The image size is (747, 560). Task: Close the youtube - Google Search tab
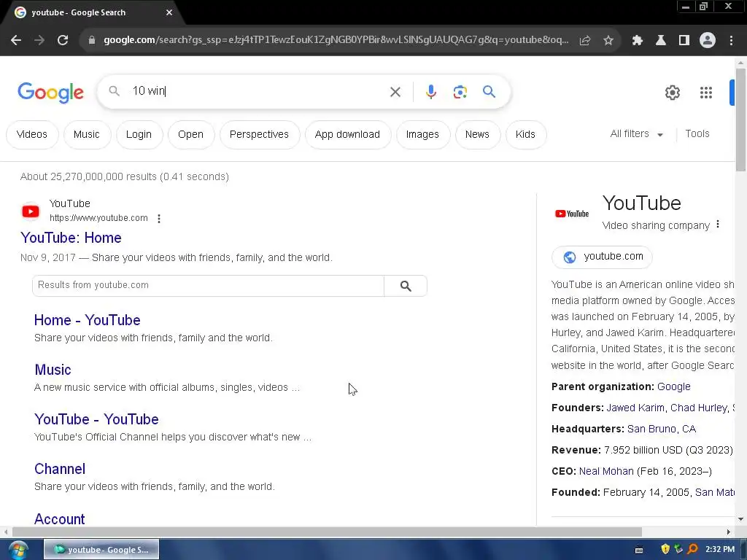pyautogui.click(x=169, y=13)
